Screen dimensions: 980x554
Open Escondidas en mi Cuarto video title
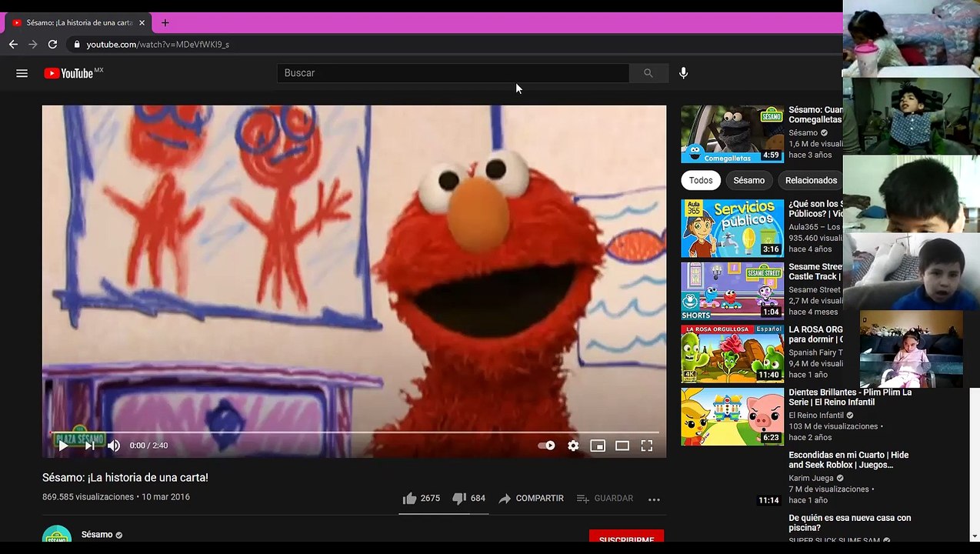(x=848, y=460)
